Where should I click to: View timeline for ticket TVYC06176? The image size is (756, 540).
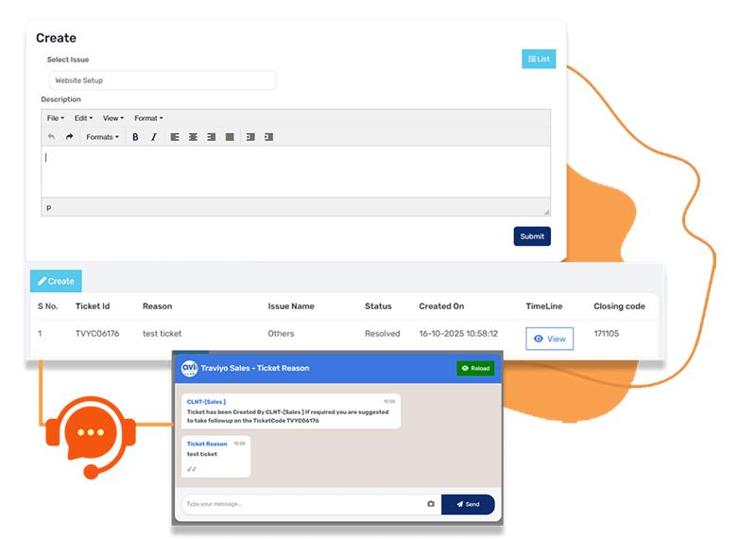[549, 339]
